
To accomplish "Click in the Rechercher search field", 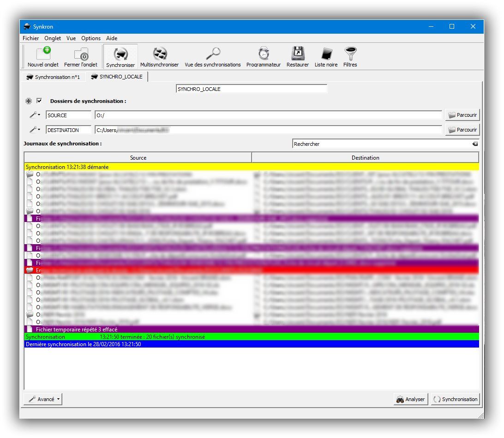I will tap(381, 144).
